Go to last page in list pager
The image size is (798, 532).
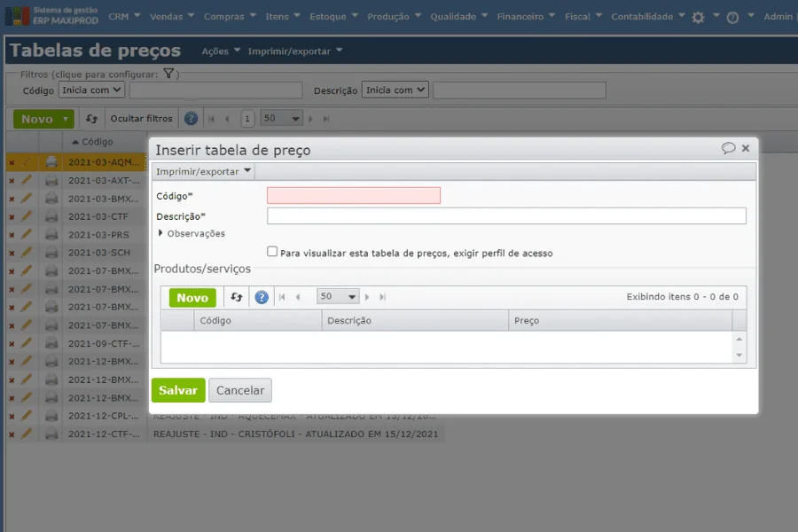click(x=326, y=119)
